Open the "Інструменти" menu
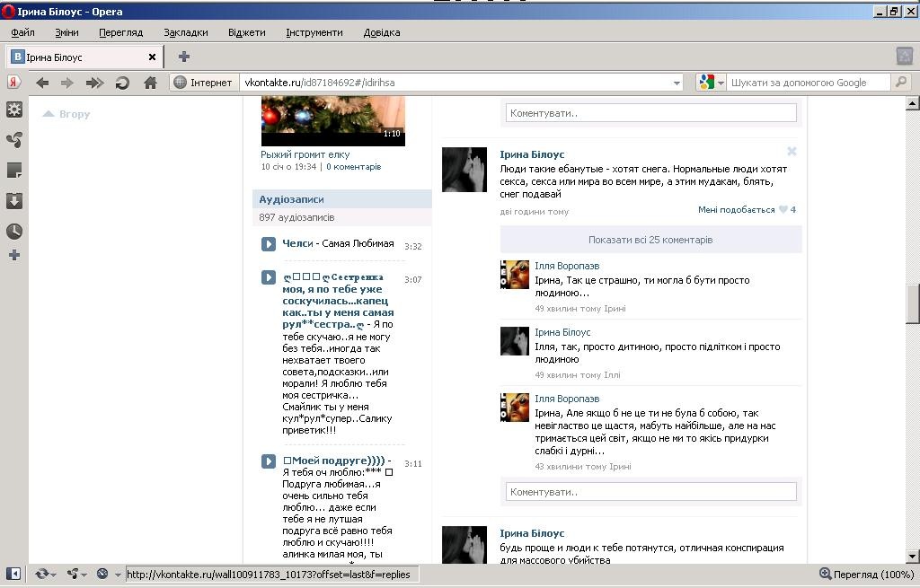 pos(314,32)
